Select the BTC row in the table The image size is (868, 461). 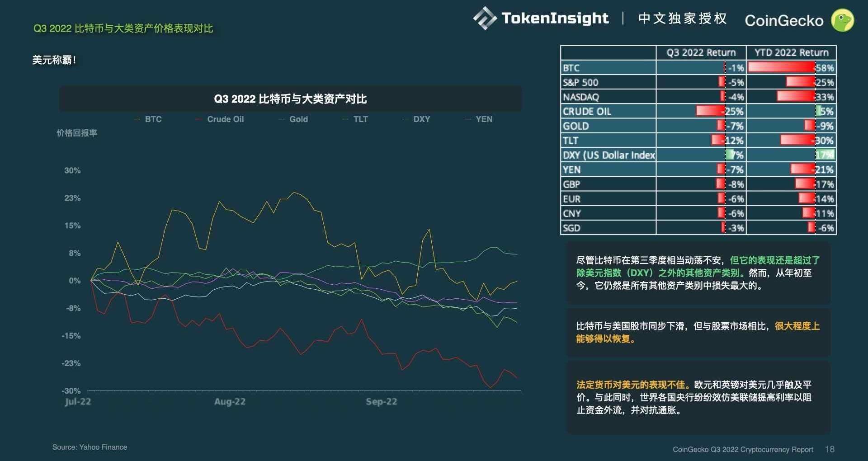point(608,68)
